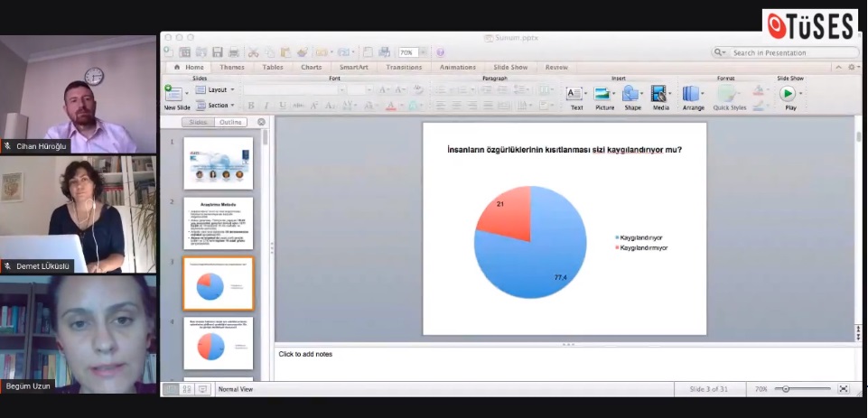Open the Transitions ribbon tab

[404, 68]
